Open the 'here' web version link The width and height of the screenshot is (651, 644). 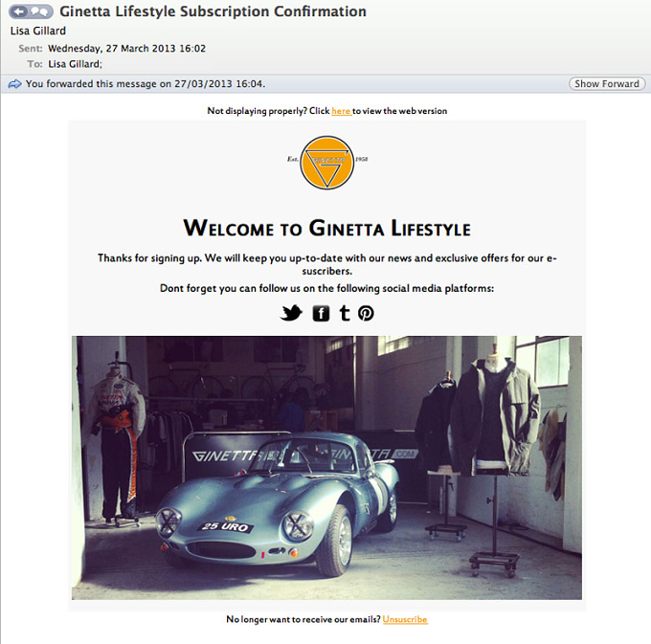coord(341,111)
